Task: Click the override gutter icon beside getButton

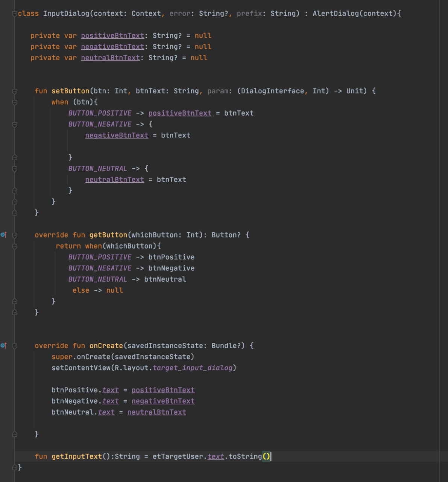Action: (3, 235)
